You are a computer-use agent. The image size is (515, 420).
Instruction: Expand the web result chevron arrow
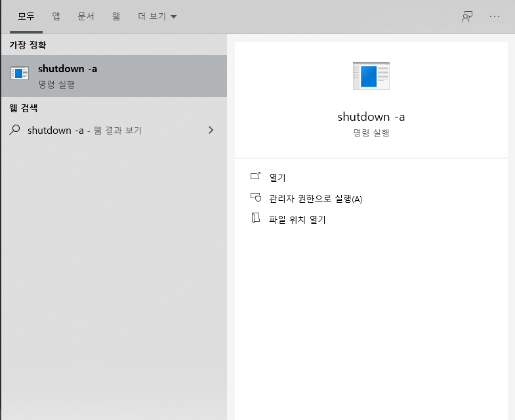(x=211, y=130)
